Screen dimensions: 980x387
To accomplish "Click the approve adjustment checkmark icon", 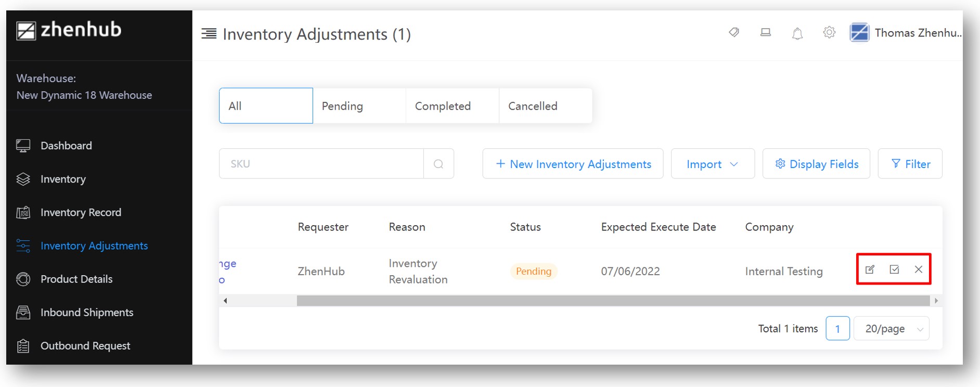I will click(x=894, y=269).
